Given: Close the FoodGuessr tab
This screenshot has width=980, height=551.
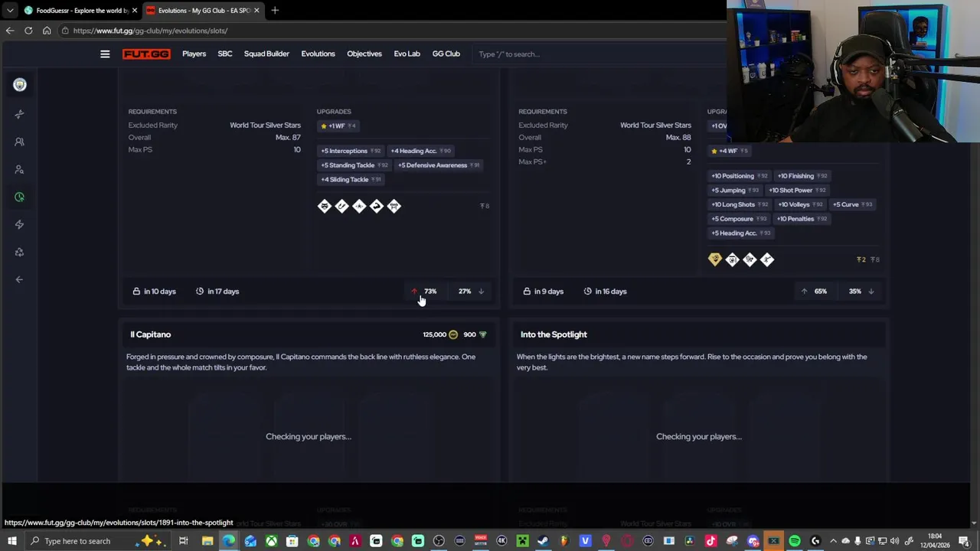Looking at the screenshot, I should click(135, 10).
